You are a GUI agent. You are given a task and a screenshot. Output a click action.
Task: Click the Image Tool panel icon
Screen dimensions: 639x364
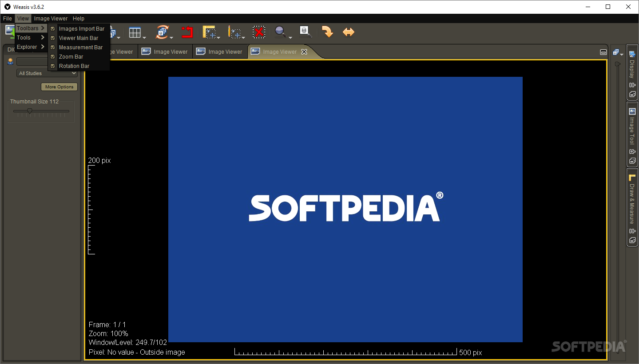[632, 111]
